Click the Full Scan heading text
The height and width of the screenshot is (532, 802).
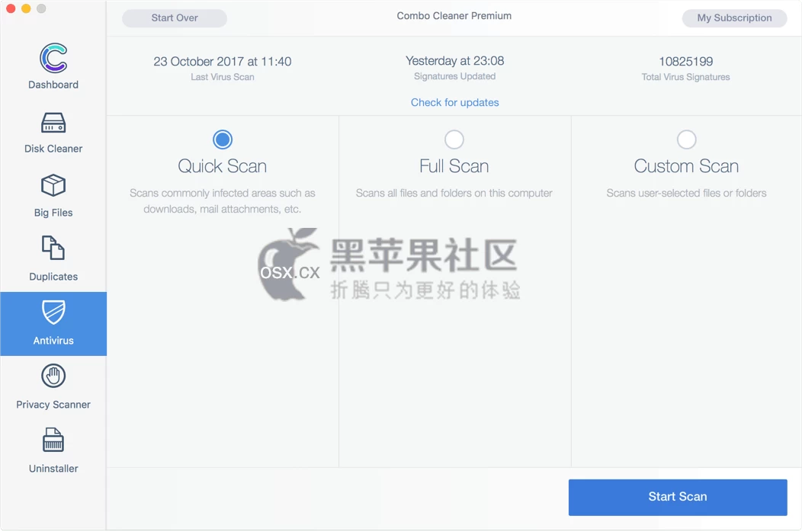pos(454,166)
